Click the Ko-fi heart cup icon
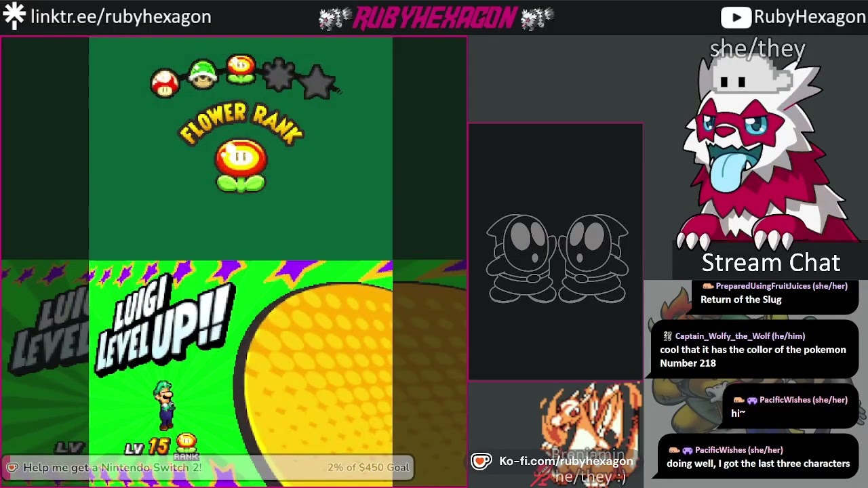 481,462
